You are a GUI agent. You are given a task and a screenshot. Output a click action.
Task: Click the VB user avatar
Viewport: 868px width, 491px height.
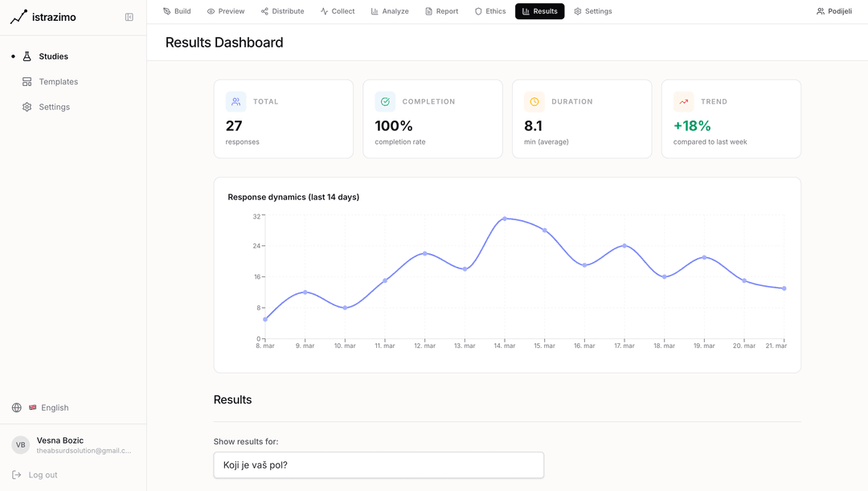point(20,445)
